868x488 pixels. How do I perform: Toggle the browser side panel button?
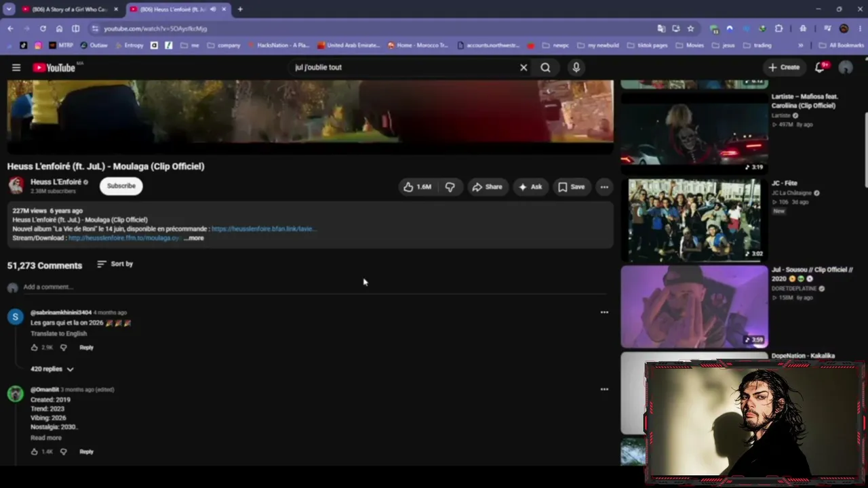(75, 28)
